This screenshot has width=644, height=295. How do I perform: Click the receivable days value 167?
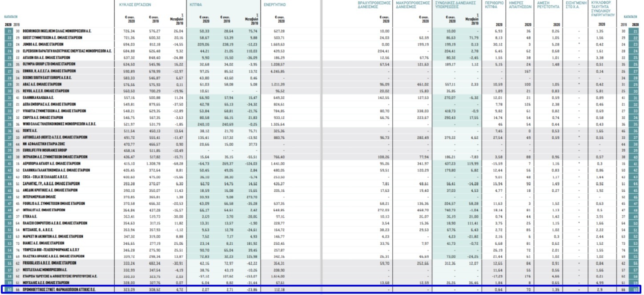click(528, 71)
